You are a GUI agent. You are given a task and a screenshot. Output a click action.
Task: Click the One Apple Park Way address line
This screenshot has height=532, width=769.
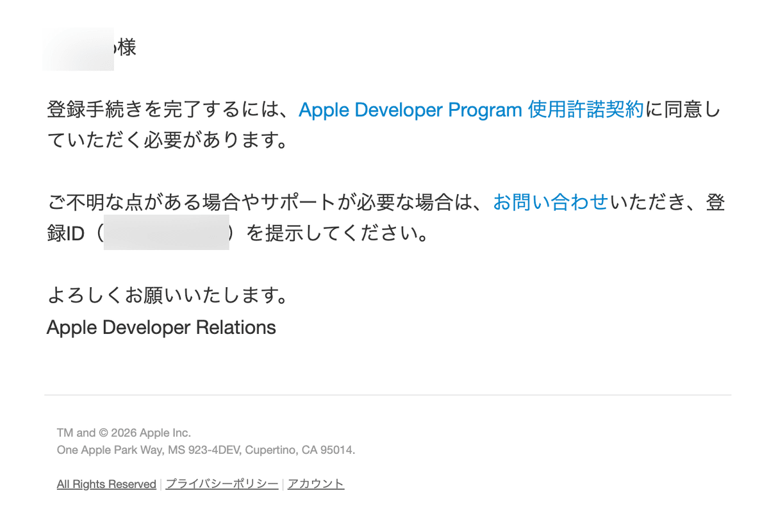click(206, 450)
